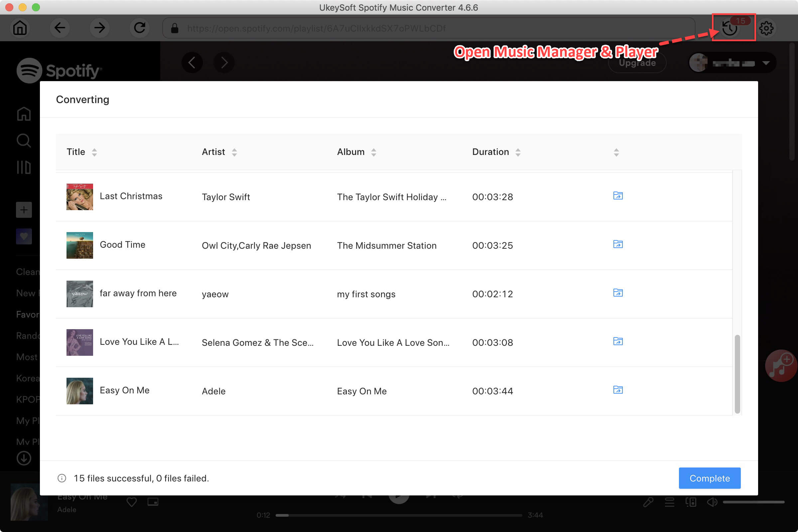Click the my first songs album cell
This screenshot has height=532, width=798.
coord(366,294)
